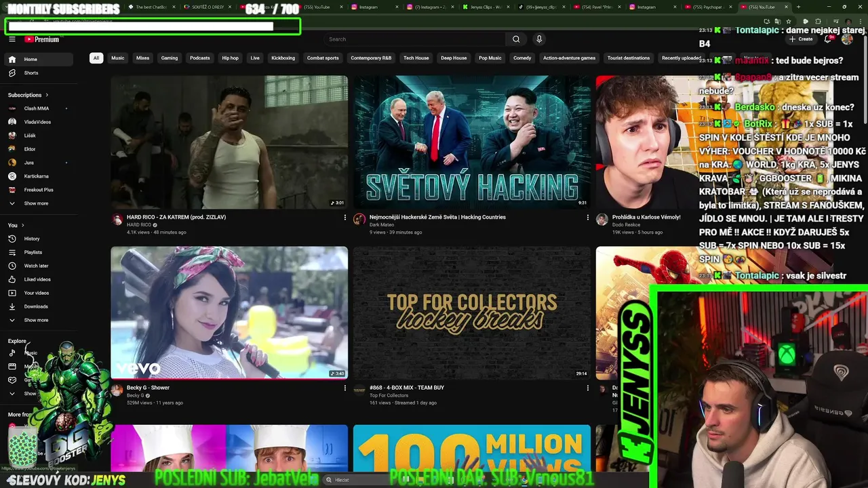Screen dimensions: 868x488
Task: Open Playlists in the sidebar
Action: pyautogui.click(x=39, y=252)
